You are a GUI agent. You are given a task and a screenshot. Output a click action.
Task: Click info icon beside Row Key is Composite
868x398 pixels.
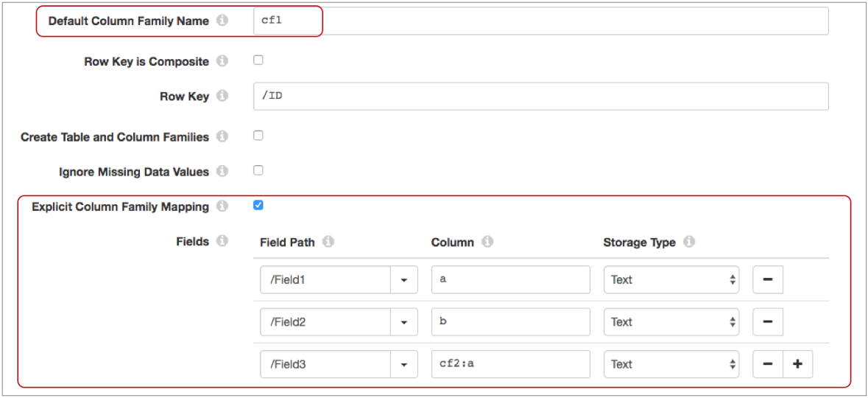[222, 61]
